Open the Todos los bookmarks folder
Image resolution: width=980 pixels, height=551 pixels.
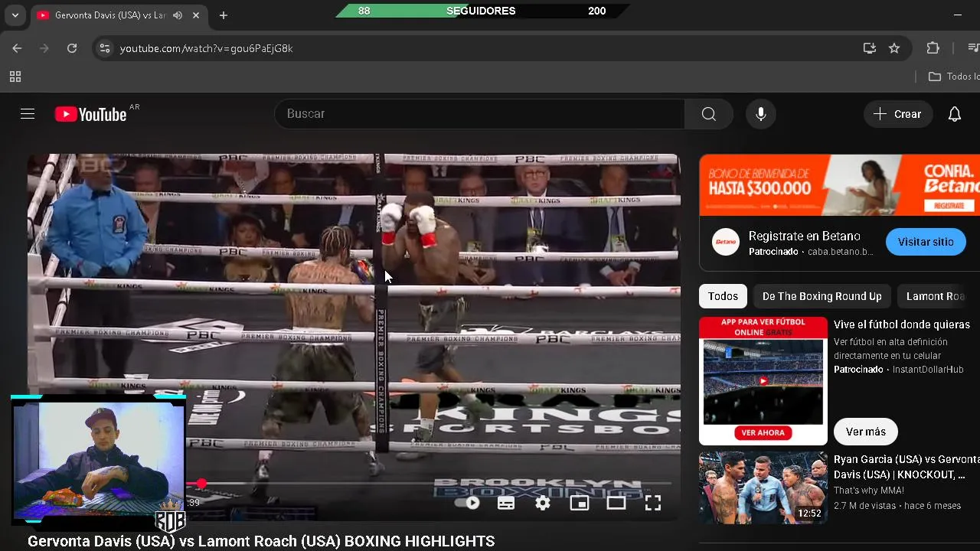pyautogui.click(x=953, y=77)
